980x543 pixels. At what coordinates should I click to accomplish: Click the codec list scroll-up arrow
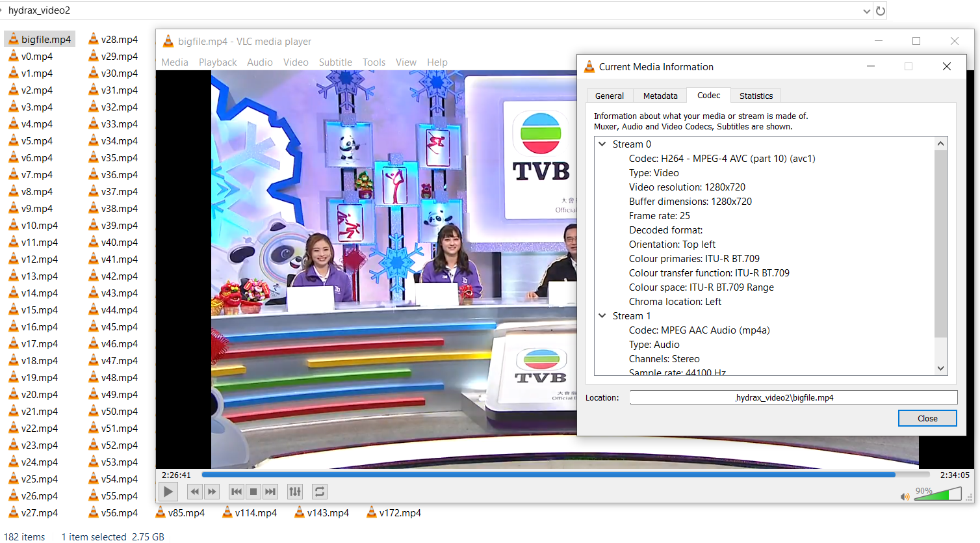point(940,143)
